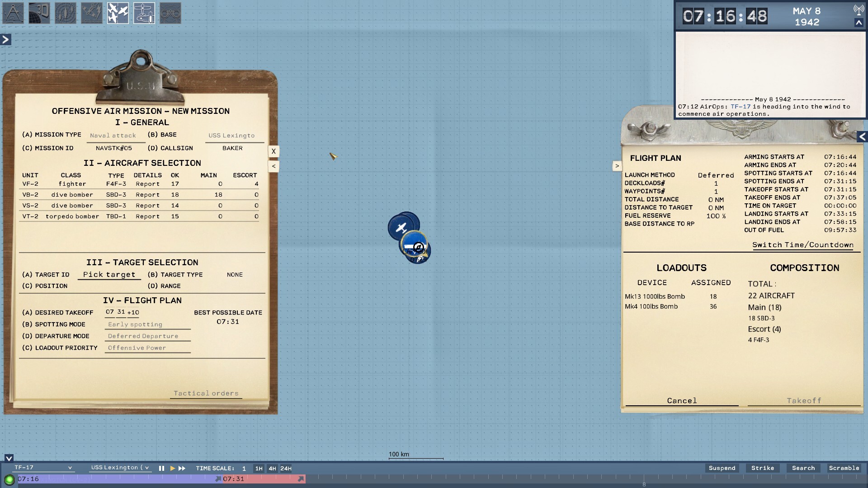868x488 pixels.
Task: Close the mission clipboard with X
Action: click(x=274, y=151)
